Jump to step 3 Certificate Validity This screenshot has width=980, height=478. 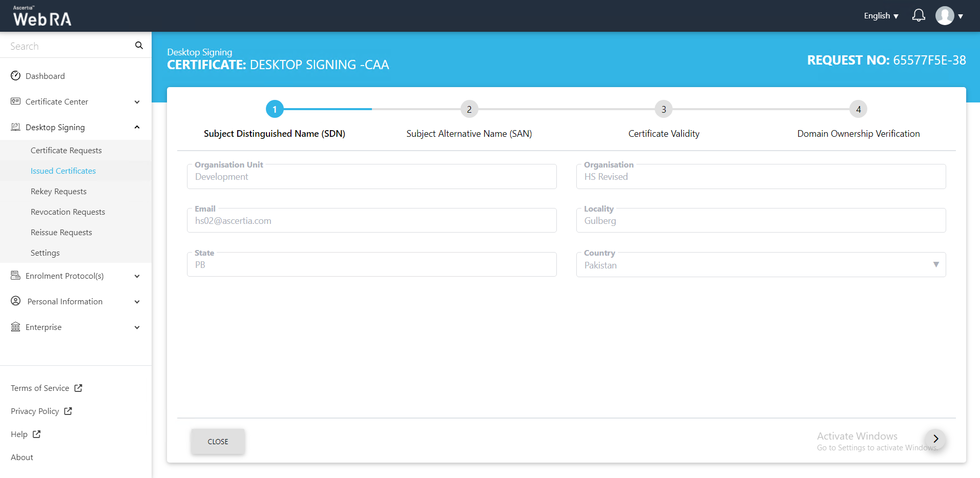tap(663, 109)
